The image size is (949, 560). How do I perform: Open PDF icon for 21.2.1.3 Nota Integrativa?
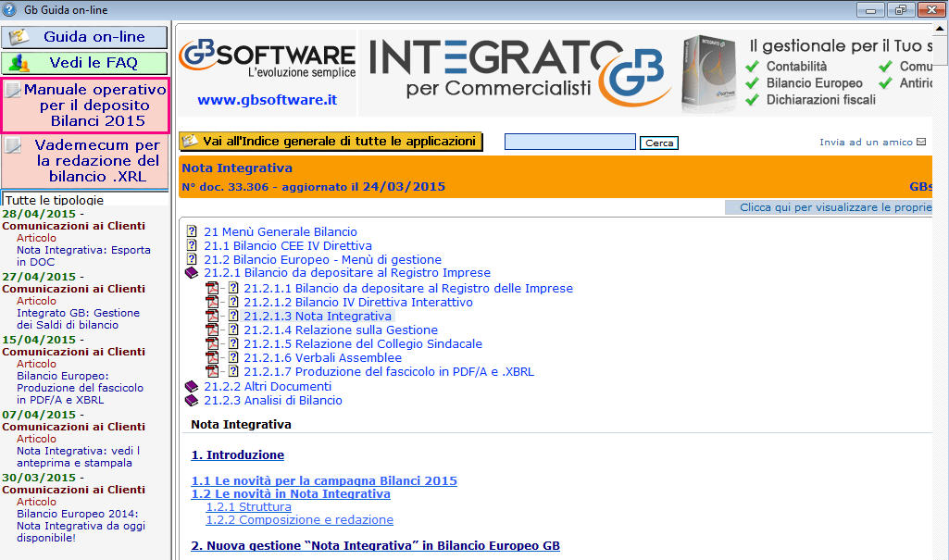pyautogui.click(x=212, y=317)
